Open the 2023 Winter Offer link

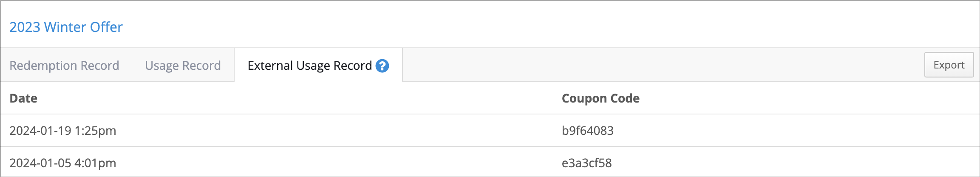click(x=66, y=27)
